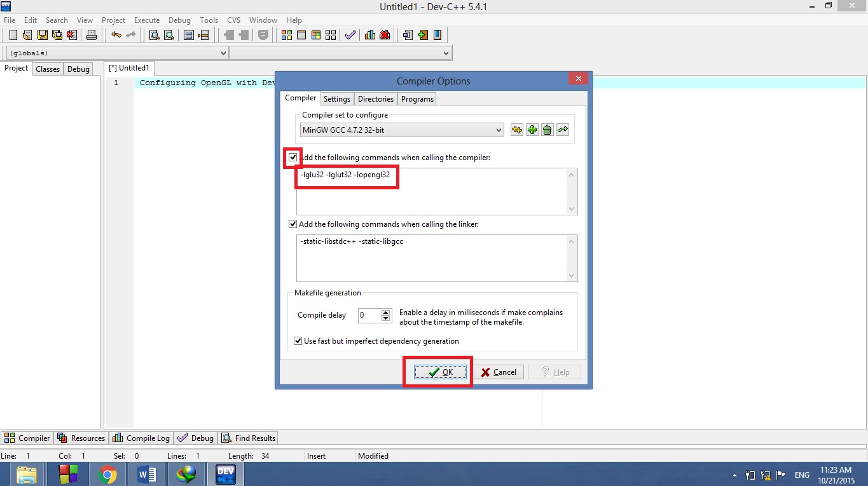Toggle 'Use fast but imperfect dependency generation' checkbox
This screenshot has height=486, width=868.
click(x=298, y=341)
